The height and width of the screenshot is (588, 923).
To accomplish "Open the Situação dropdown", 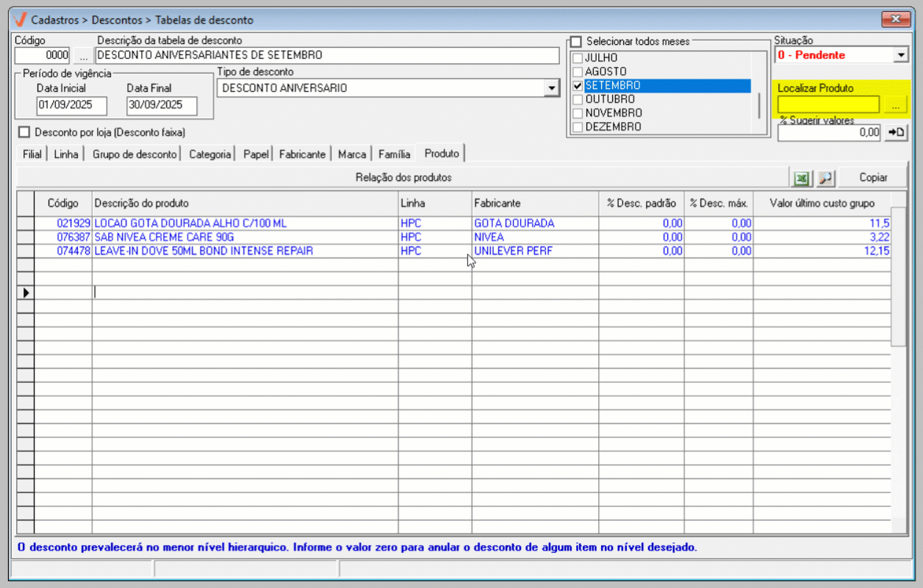I will coord(902,55).
